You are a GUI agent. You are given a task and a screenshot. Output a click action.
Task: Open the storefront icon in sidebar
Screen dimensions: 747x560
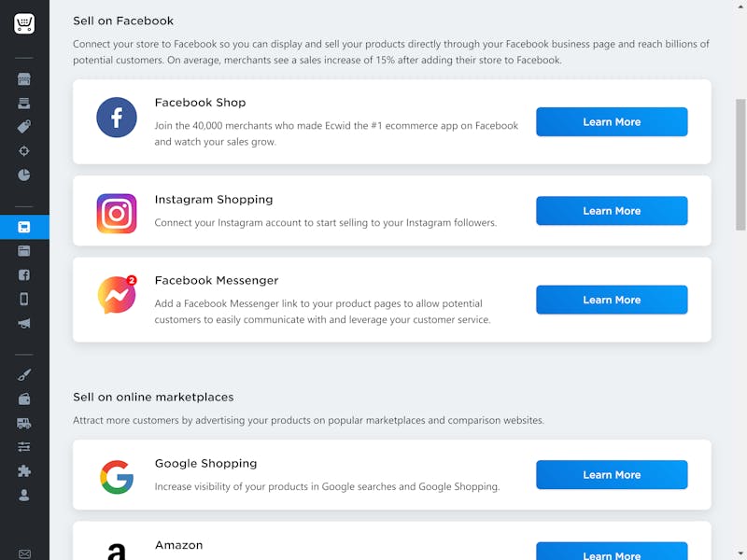point(24,79)
